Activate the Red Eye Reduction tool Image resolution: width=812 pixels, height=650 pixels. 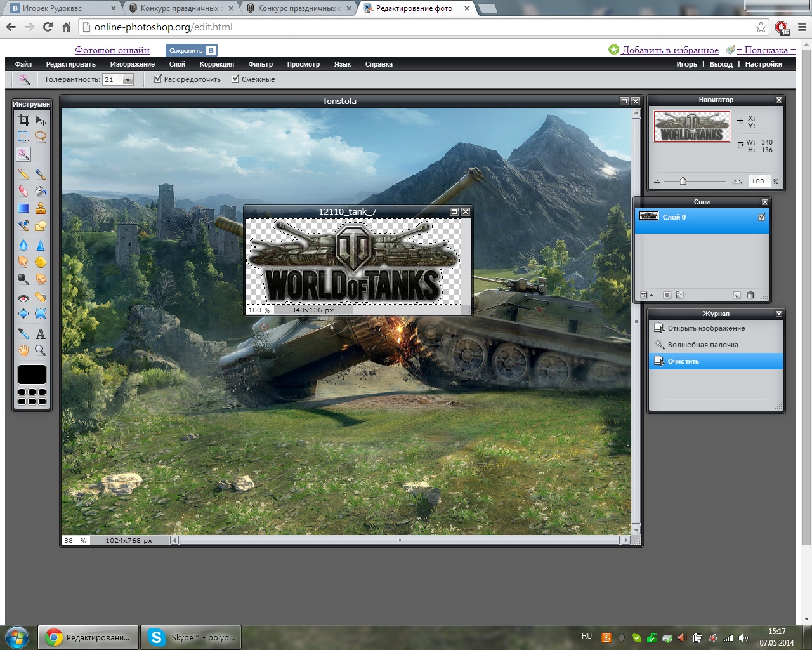pyautogui.click(x=23, y=297)
